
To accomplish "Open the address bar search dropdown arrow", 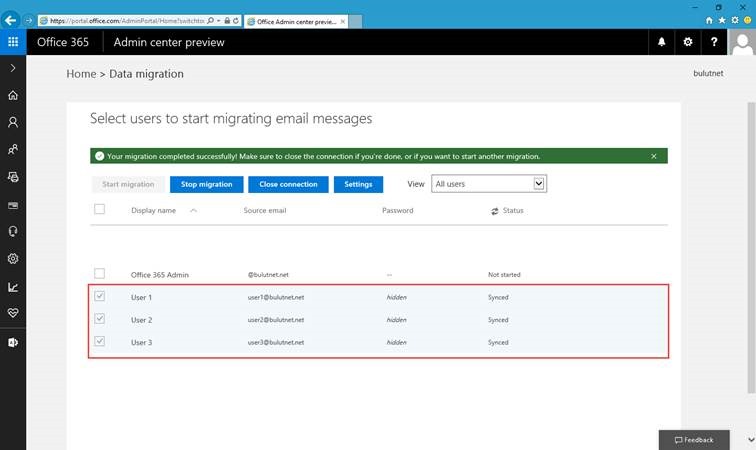I will [x=218, y=21].
